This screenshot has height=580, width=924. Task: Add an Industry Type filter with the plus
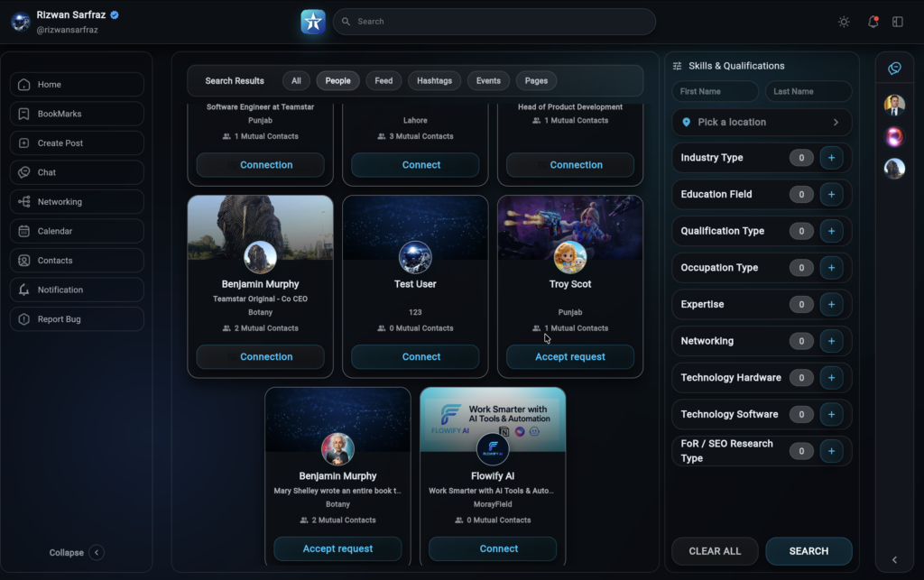pos(831,157)
